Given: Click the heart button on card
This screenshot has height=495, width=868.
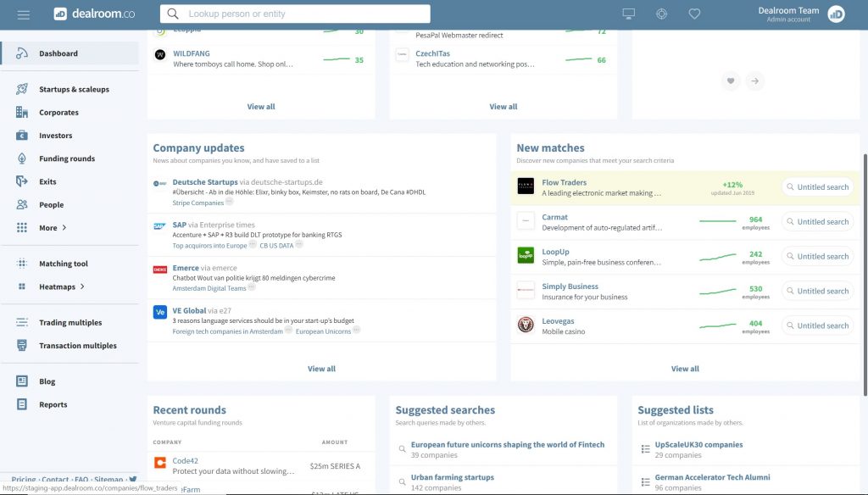Looking at the screenshot, I should pos(731,81).
